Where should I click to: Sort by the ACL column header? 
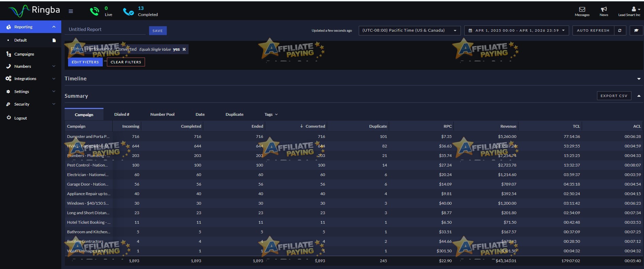pyautogui.click(x=637, y=126)
